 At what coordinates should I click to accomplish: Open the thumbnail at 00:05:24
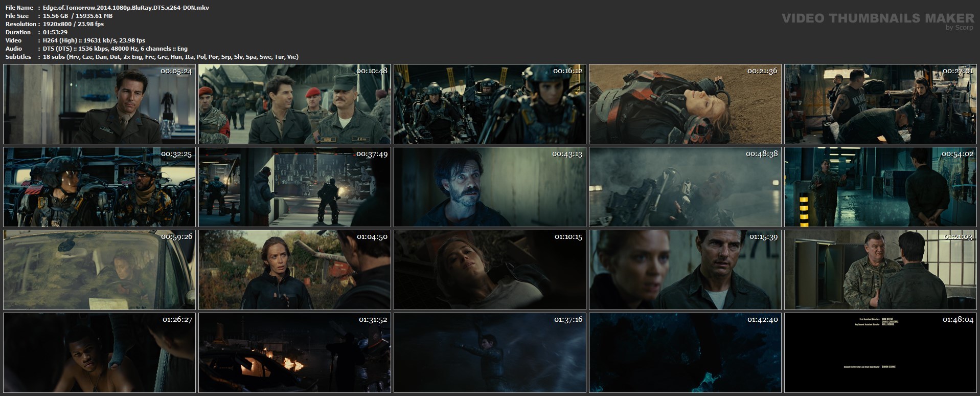click(x=99, y=104)
